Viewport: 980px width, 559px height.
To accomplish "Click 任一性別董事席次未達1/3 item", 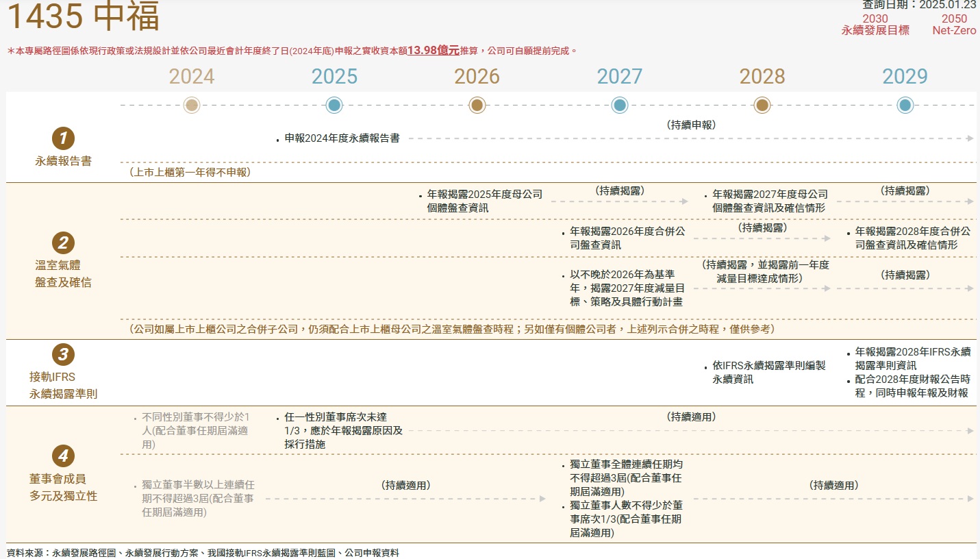I will tap(343, 430).
